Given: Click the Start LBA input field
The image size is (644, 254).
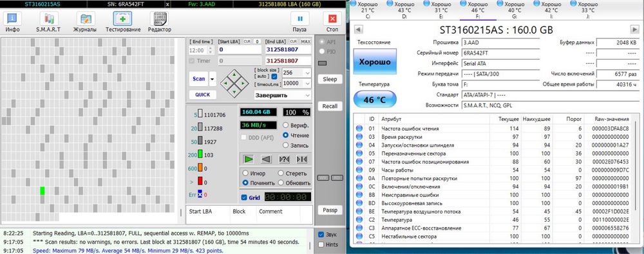Looking at the screenshot, I should (240, 50).
